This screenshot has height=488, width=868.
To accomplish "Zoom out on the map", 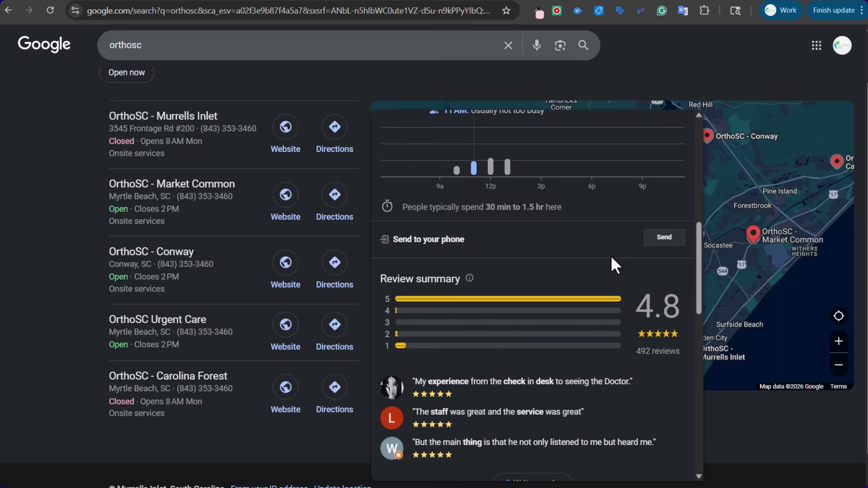I will tap(839, 365).
